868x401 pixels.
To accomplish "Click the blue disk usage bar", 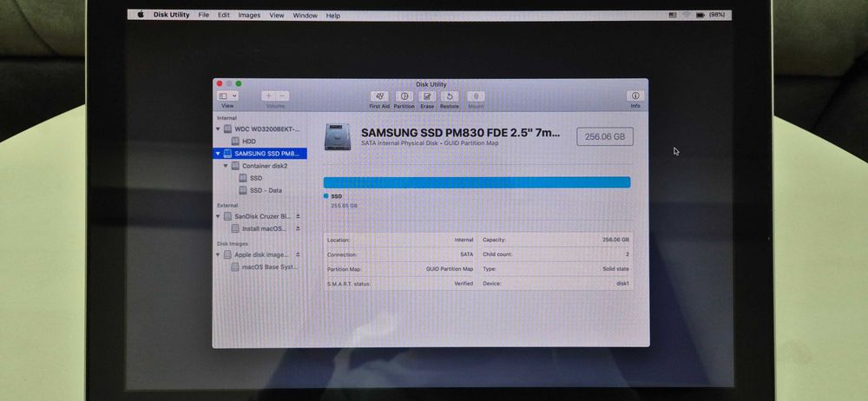I will (x=477, y=182).
